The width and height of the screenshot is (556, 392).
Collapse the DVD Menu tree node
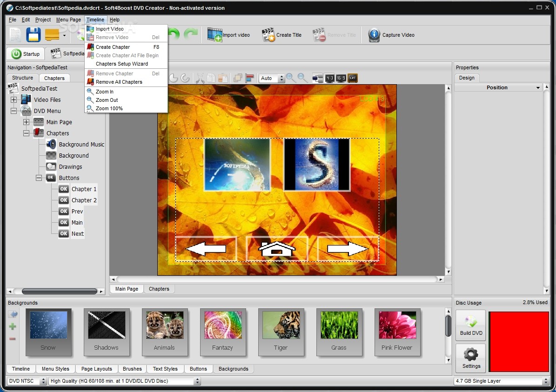click(13, 111)
